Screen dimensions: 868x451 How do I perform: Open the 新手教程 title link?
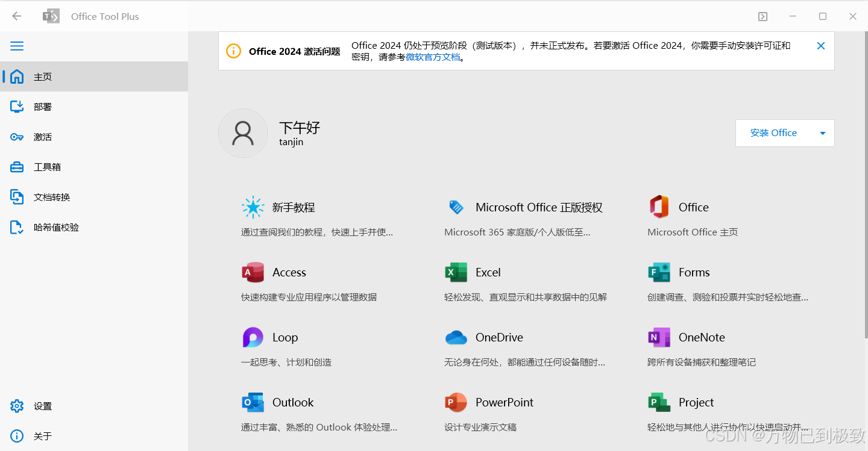[294, 207]
